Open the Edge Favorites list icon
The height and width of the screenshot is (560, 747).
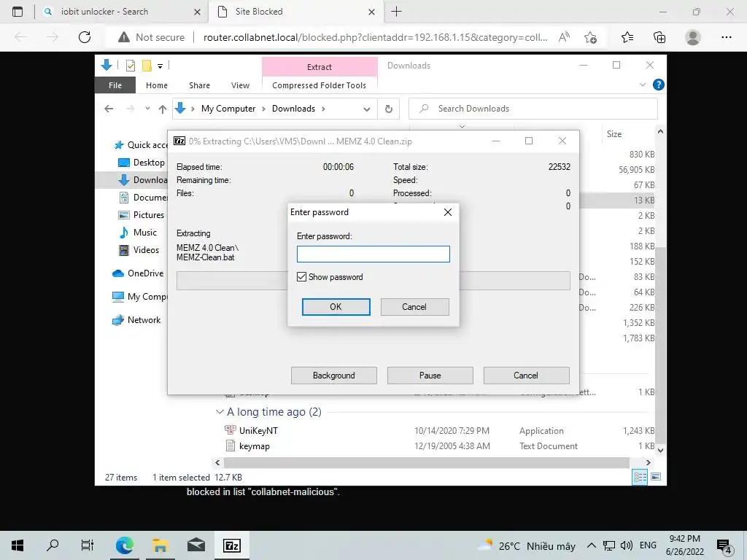(627, 37)
